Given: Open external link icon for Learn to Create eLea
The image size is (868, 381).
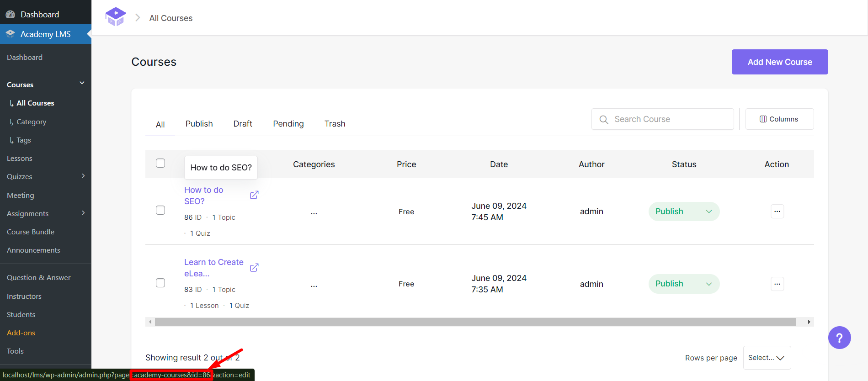Looking at the screenshot, I should point(254,268).
